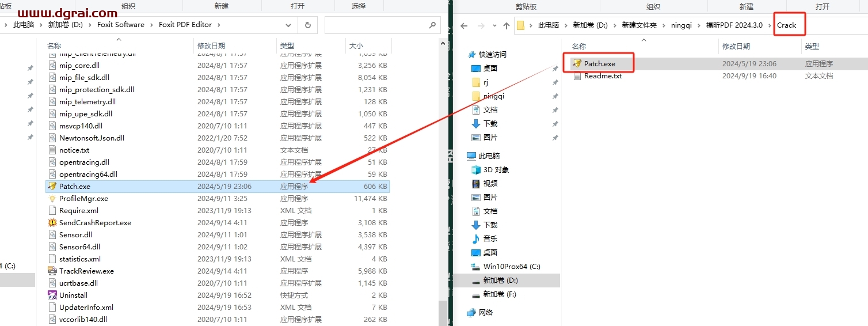Click 新建 ribbon group label in left window
This screenshot has height=326, width=868.
pos(222,6)
